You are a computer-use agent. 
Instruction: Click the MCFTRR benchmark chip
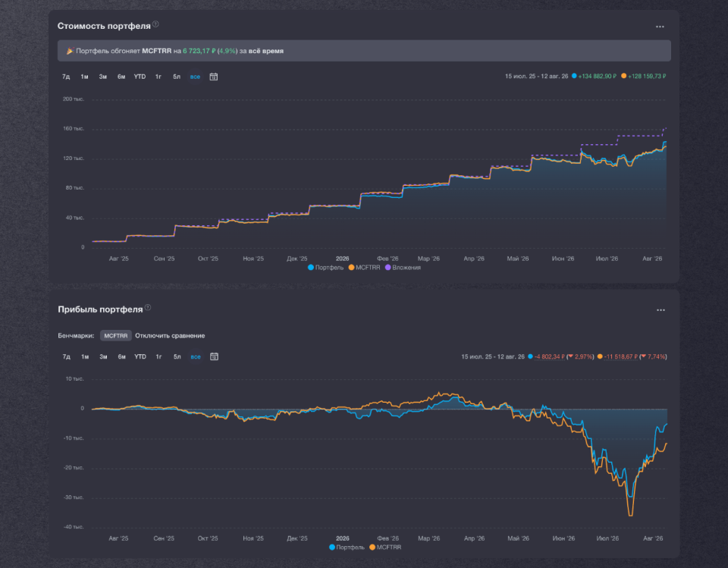click(115, 336)
